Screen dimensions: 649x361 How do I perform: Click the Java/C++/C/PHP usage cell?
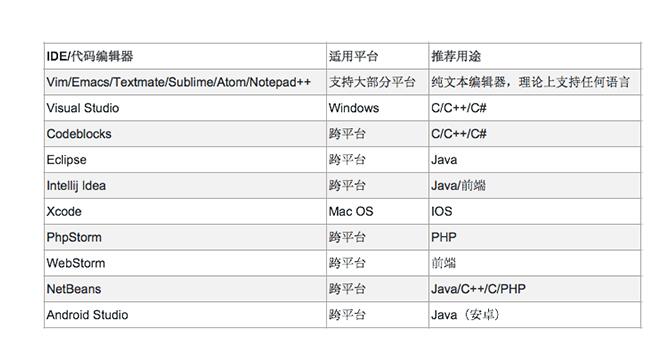[535, 289]
